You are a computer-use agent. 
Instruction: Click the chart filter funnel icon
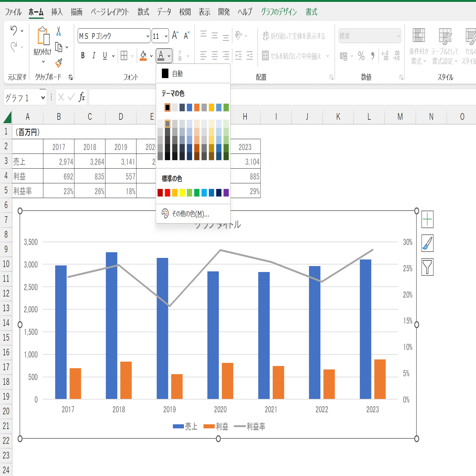[427, 267]
